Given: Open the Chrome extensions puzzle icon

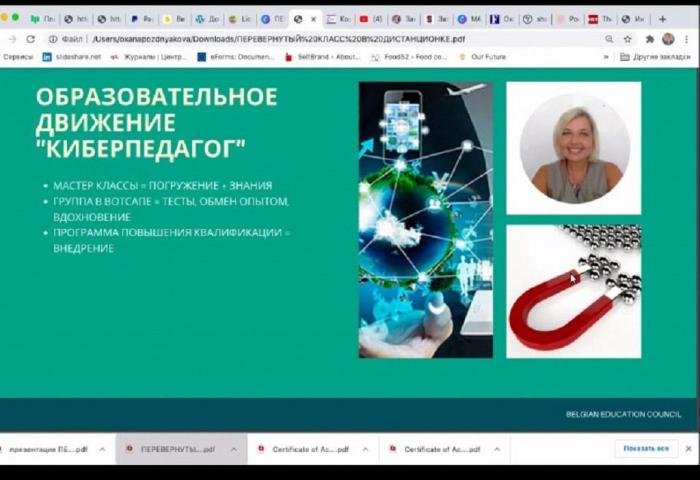Looking at the screenshot, I should (649, 39).
